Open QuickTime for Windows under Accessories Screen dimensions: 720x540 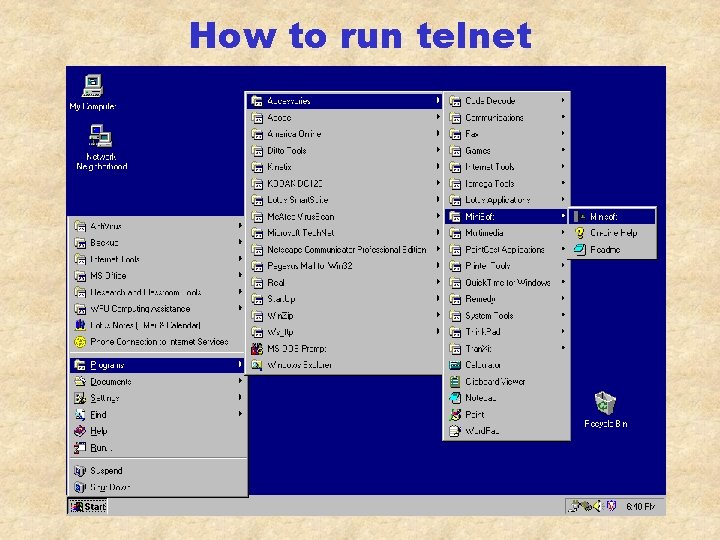click(x=507, y=282)
